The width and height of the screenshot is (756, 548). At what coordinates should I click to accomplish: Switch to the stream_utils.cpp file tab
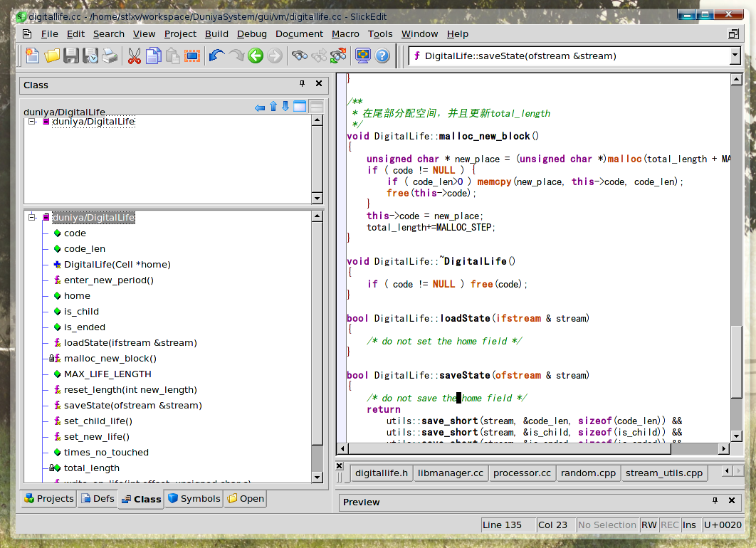[664, 473]
